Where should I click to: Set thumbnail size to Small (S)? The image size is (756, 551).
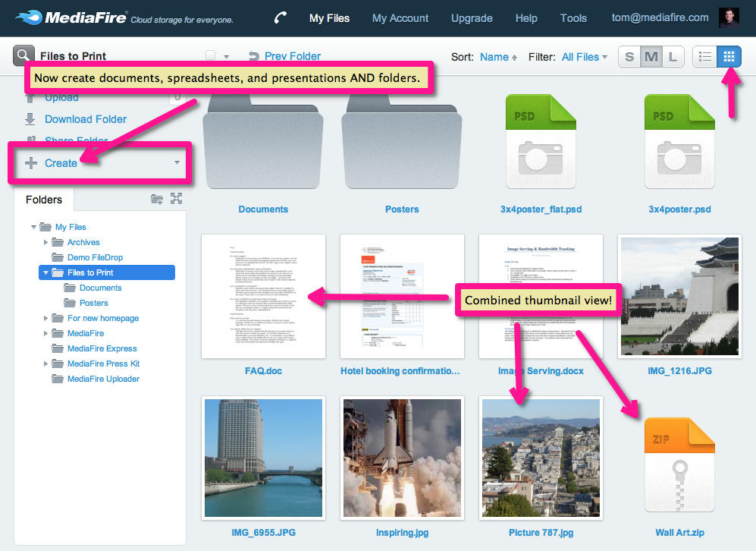629,57
